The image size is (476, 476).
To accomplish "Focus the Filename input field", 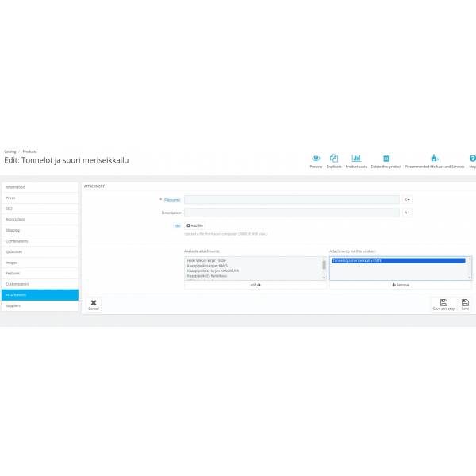I will point(292,200).
